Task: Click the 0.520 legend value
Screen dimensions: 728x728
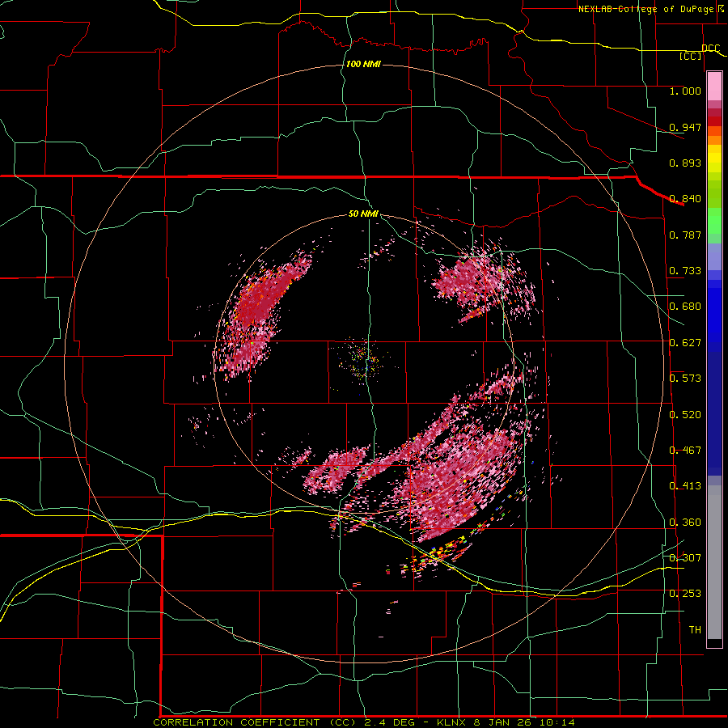Action: click(x=685, y=415)
